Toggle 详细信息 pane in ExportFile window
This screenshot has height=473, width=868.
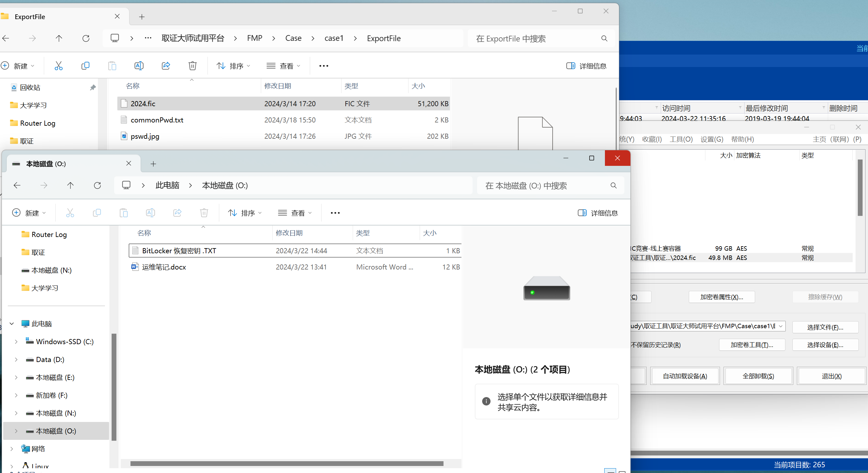586,66
